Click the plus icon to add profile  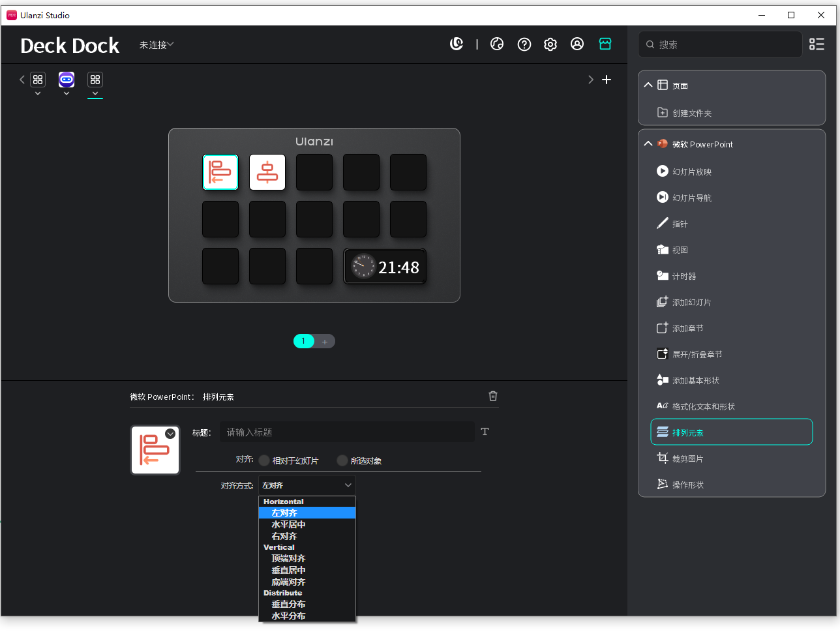tap(607, 80)
